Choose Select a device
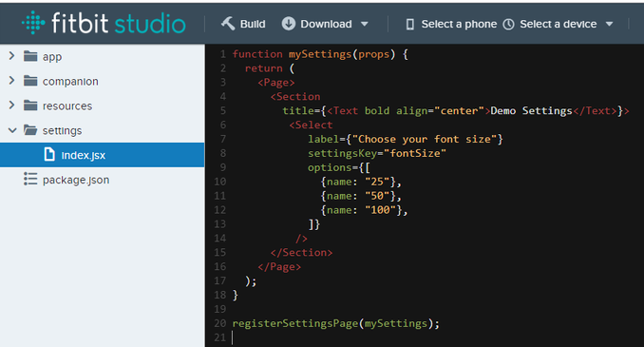644x347 pixels. (x=559, y=24)
